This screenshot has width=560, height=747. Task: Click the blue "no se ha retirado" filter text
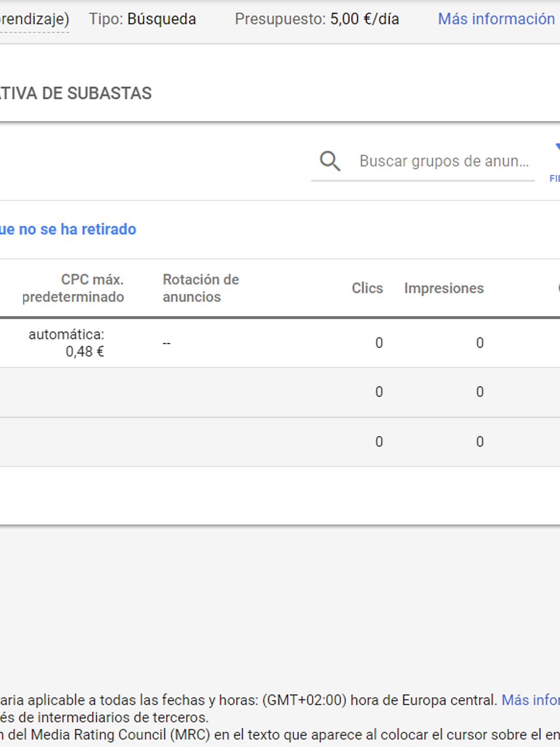point(68,229)
